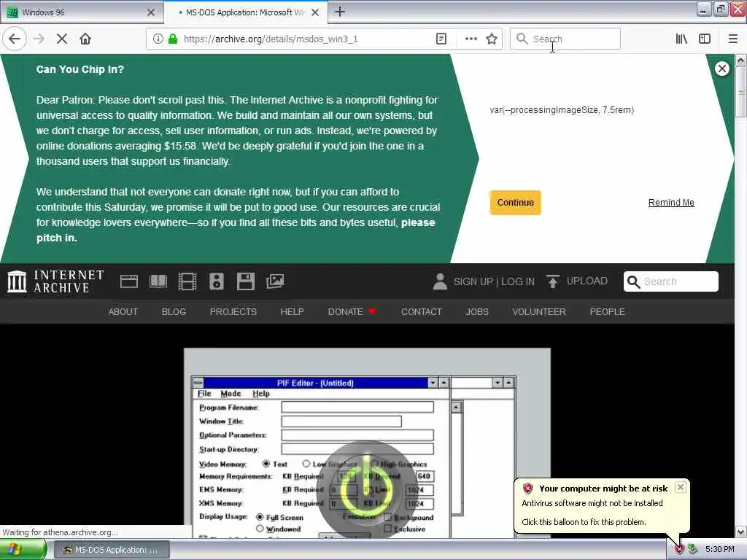Click the Internet Archive search field
747x560 pixels.
pos(671,281)
